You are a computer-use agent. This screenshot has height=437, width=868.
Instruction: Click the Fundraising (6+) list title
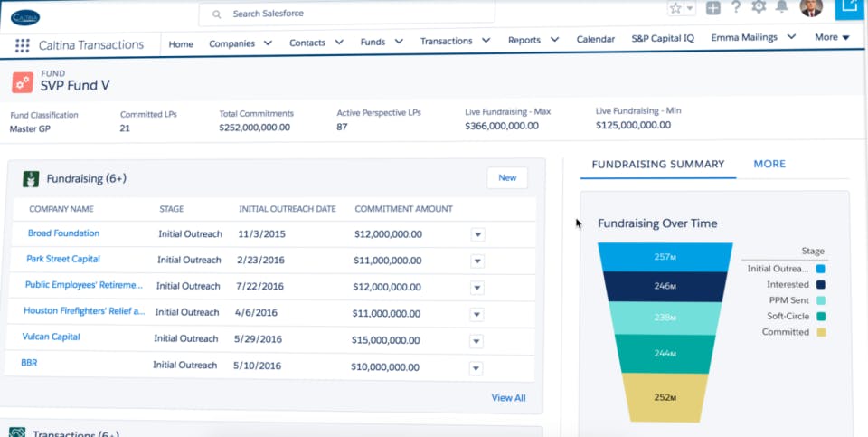(87, 178)
